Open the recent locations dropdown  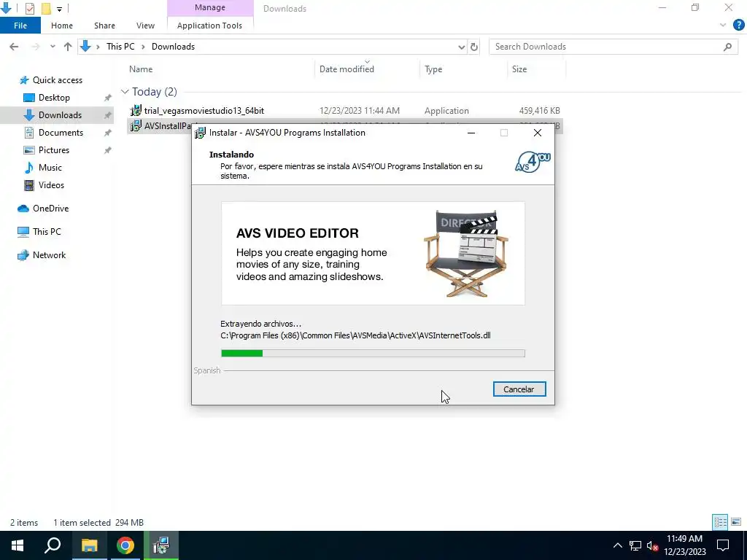click(x=53, y=47)
